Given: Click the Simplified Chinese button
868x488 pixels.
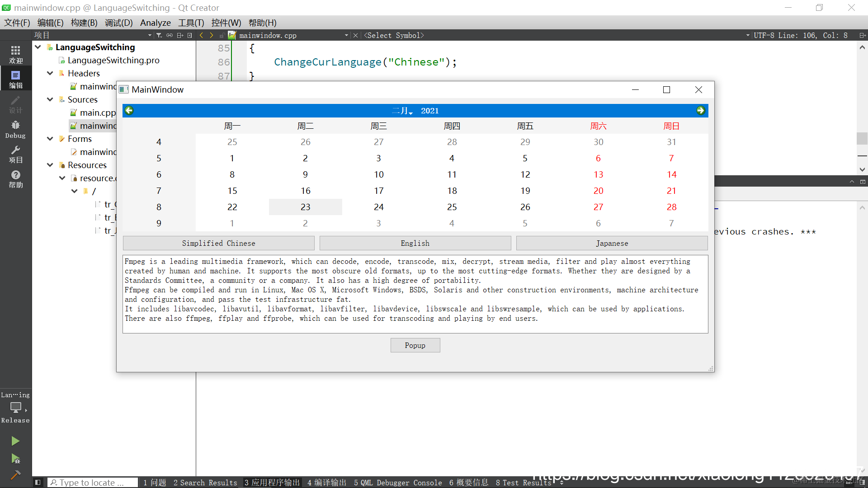Looking at the screenshot, I should pyautogui.click(x=219, y=243).
